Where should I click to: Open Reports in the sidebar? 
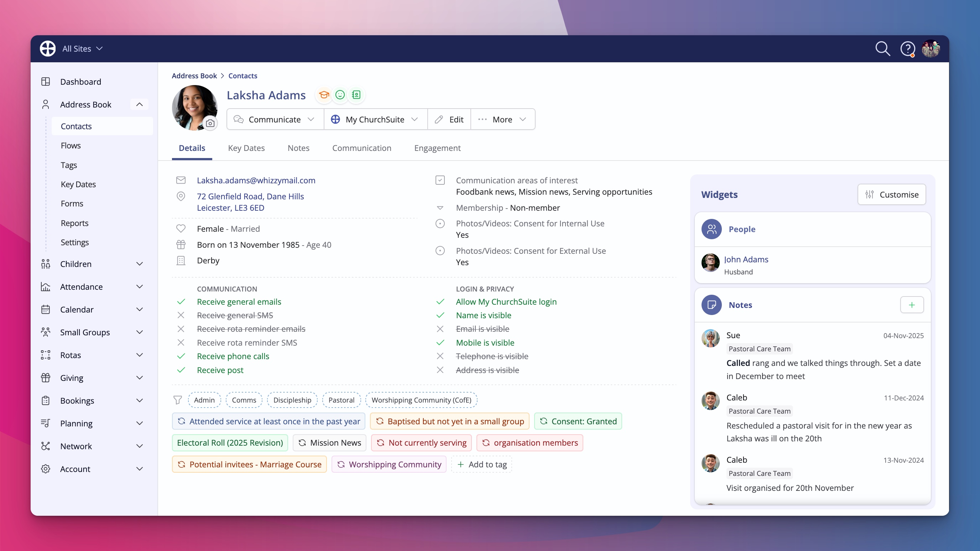tap(74, 223)
